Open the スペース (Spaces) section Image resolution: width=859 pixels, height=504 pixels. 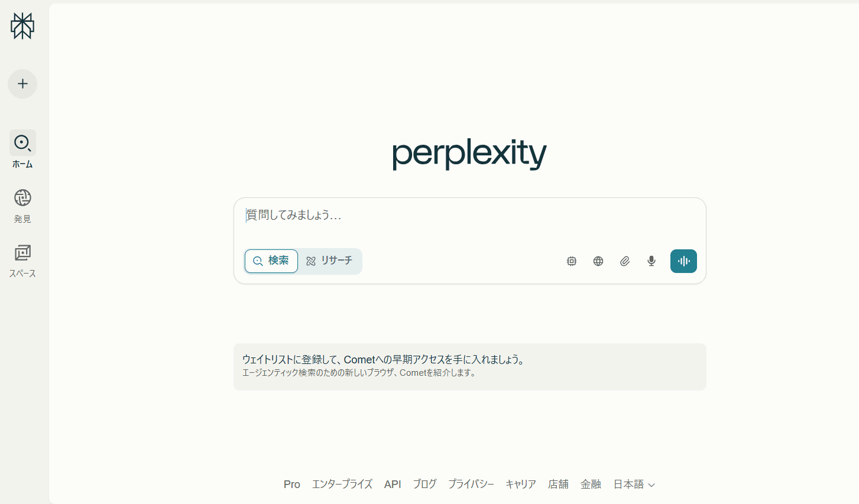(22, 252)
